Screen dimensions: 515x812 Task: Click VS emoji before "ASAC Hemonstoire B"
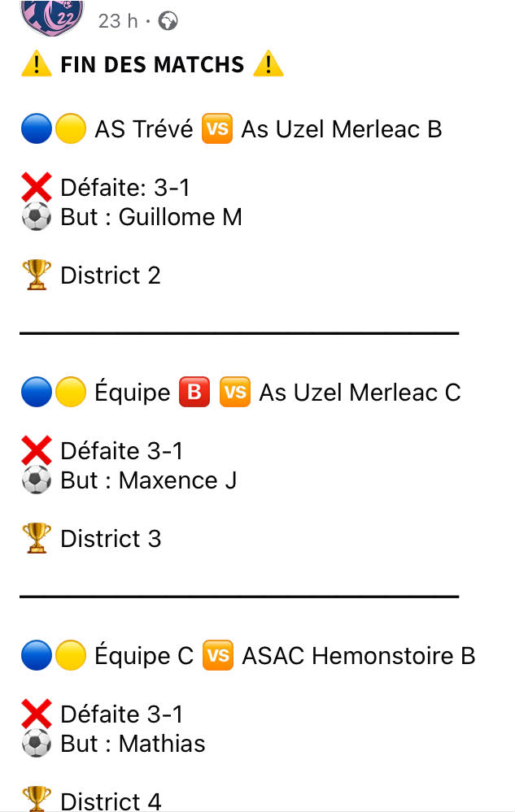point(217,656)
